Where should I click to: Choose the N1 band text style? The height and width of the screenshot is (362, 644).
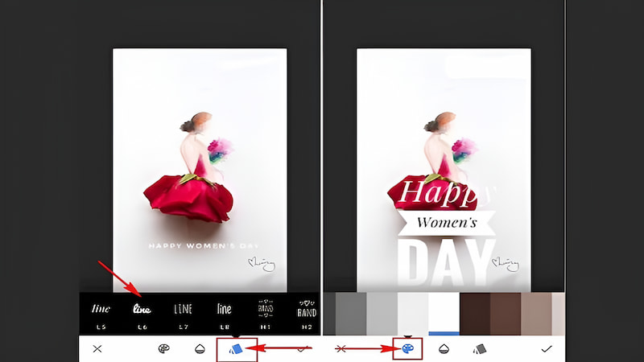(266, 314)
